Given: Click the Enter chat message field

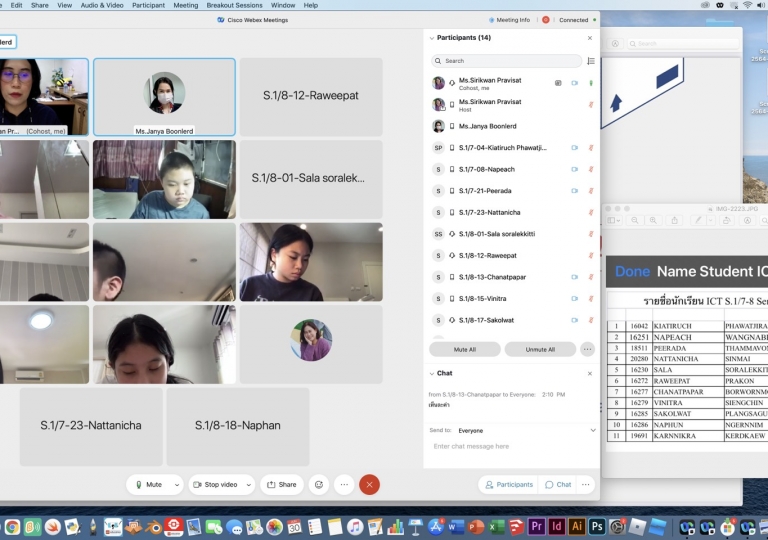Looking at the screenshot, I should (x=512, y=446).
